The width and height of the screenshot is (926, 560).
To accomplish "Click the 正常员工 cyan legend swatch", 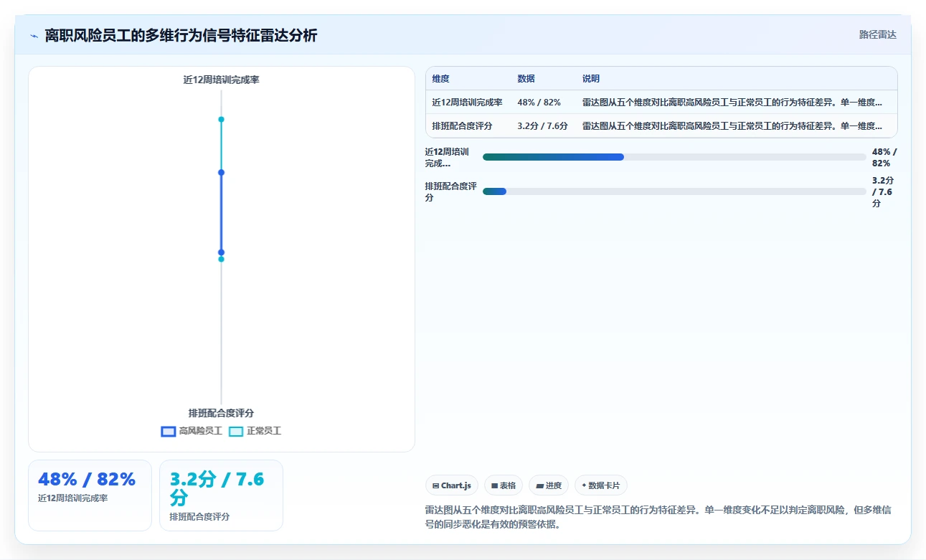I will [236, 432].
